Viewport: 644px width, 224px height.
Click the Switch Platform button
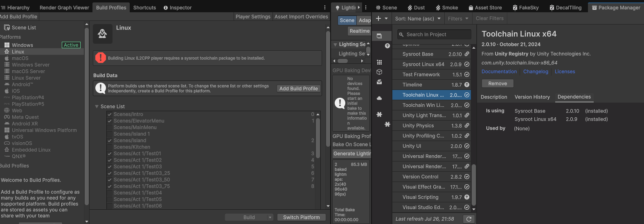click(x=301, y=217)
